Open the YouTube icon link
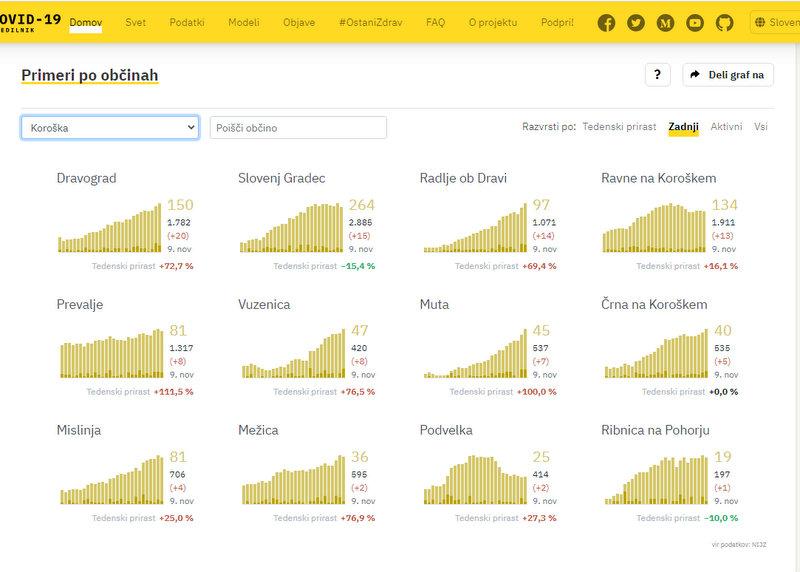The height and width of the screenshot is (572, 800). tap(695, 23)
